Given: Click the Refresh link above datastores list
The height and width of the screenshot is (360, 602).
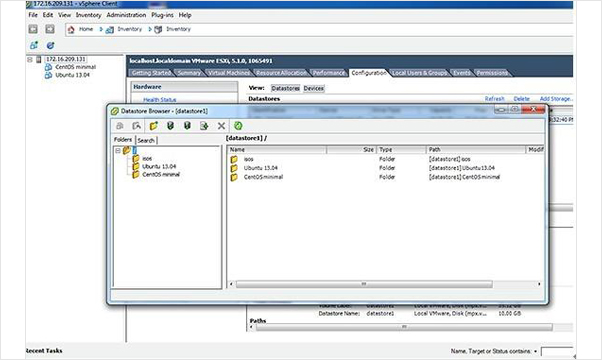Looking at the screenshot, I should click(494, 99).
